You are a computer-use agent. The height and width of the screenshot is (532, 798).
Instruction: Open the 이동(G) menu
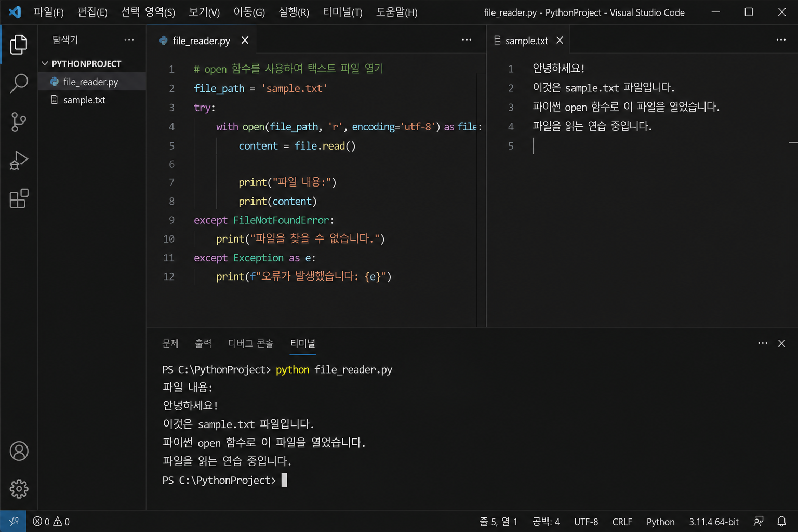[x=249, y=12]
